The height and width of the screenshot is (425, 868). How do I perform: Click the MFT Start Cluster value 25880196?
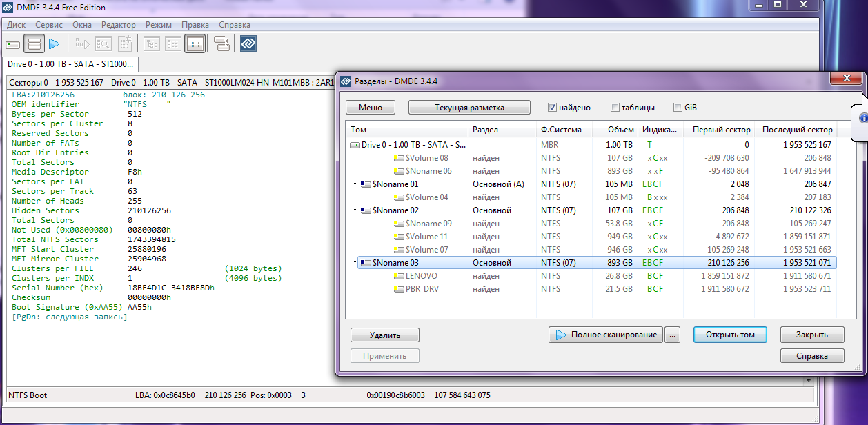147,249
